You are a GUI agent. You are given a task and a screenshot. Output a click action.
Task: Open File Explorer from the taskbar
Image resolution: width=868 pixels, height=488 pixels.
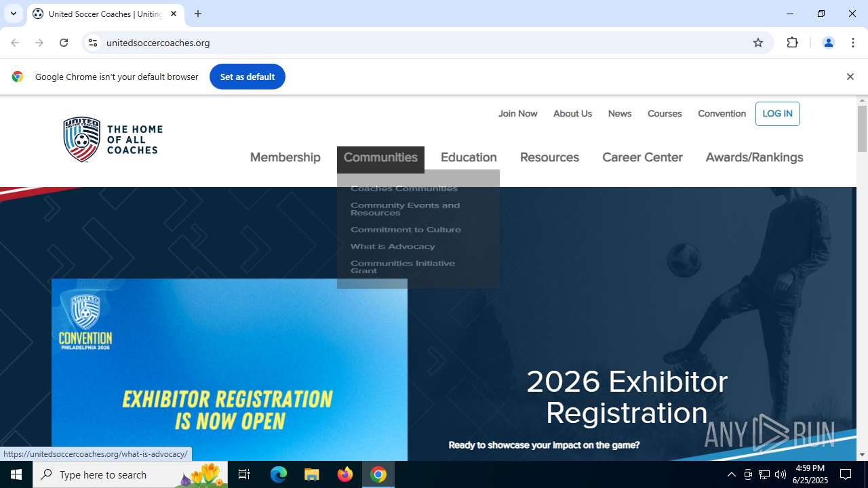click(x=312, y=474)
